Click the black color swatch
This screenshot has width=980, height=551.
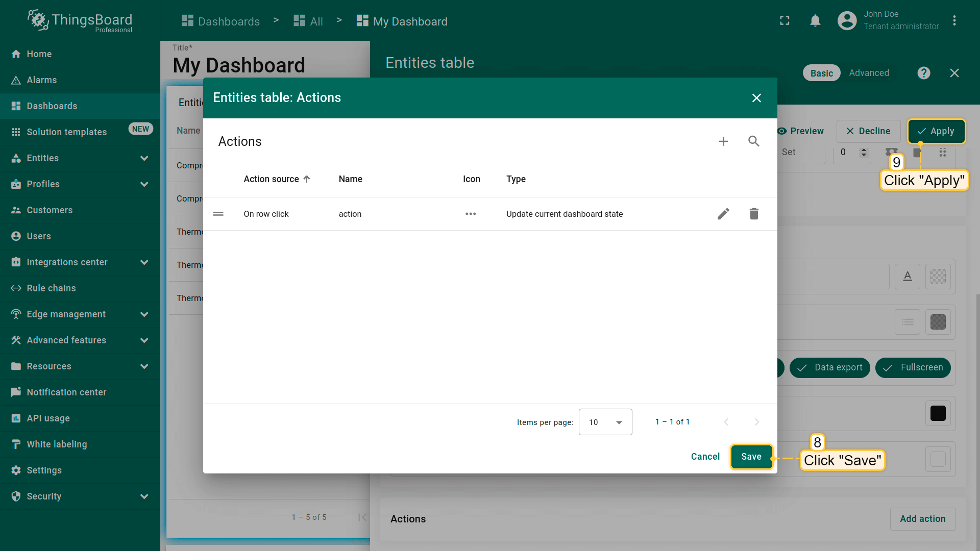click(x=938, y=413)
